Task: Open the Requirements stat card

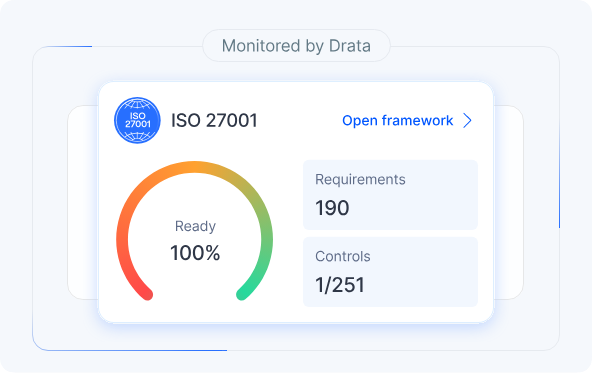Action: point(390,195)
